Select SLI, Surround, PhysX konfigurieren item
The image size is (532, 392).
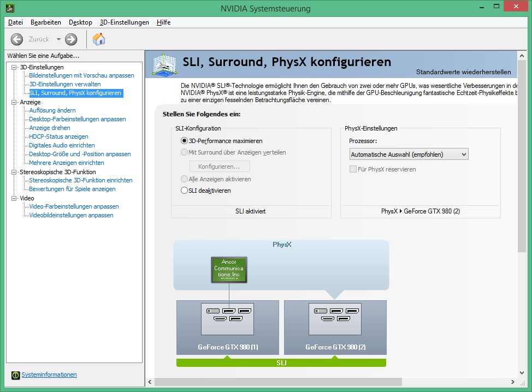[75, 93]
